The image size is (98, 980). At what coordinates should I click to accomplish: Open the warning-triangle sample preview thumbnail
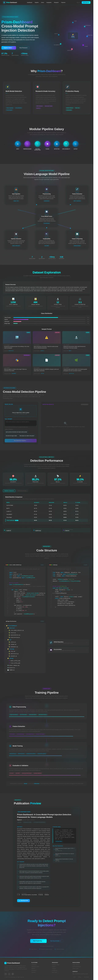tap(47, 337)
